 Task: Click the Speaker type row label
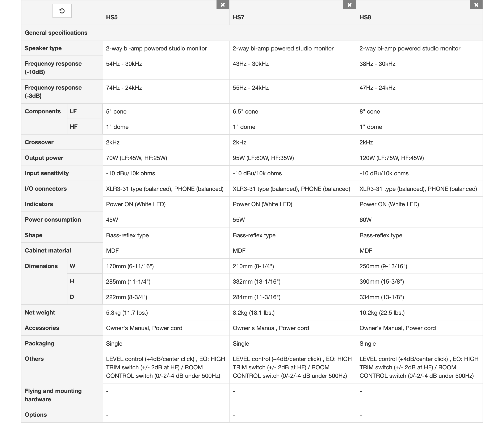pos(43,48)
